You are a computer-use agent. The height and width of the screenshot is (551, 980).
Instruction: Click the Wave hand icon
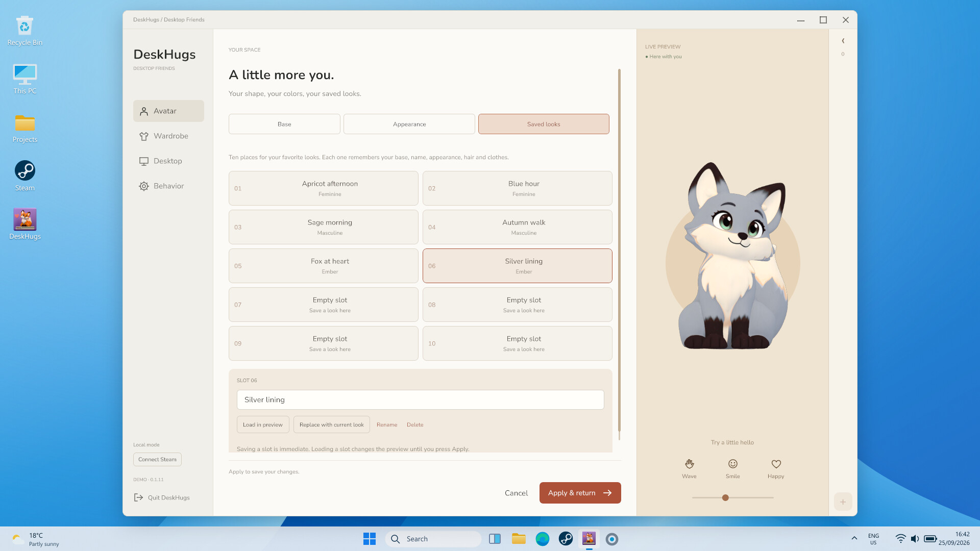689,464
